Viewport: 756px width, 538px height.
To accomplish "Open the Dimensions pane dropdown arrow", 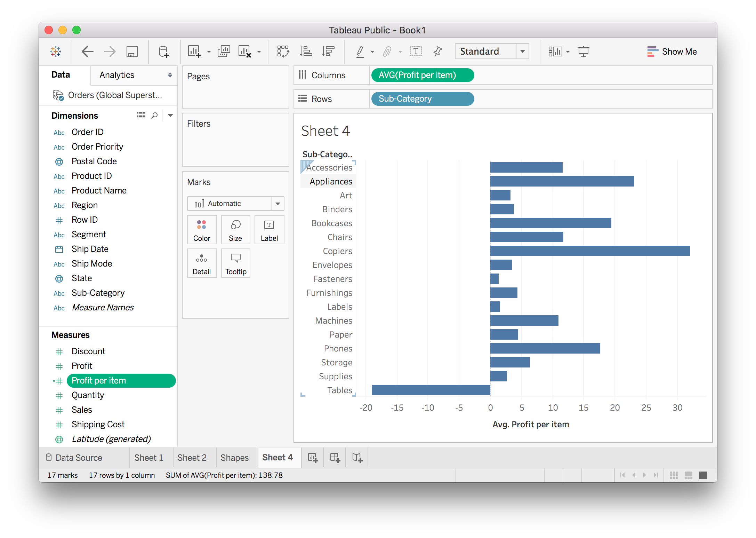I will pyautogui.click(x=170, y=116).
